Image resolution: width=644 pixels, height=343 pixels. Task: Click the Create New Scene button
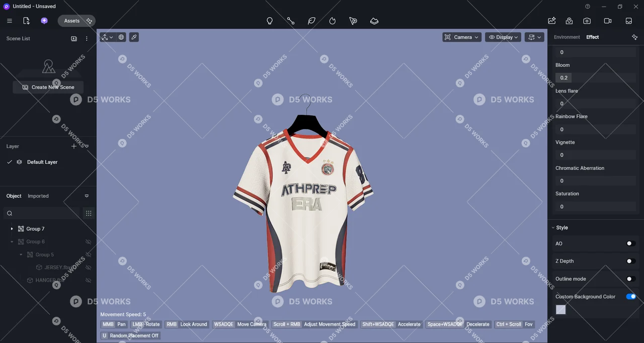coord(48,87)
